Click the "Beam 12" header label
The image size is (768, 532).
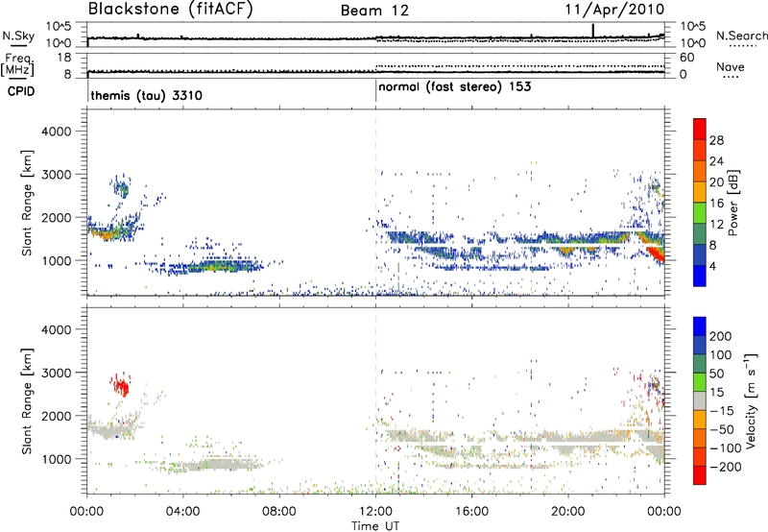coord(374,11)
